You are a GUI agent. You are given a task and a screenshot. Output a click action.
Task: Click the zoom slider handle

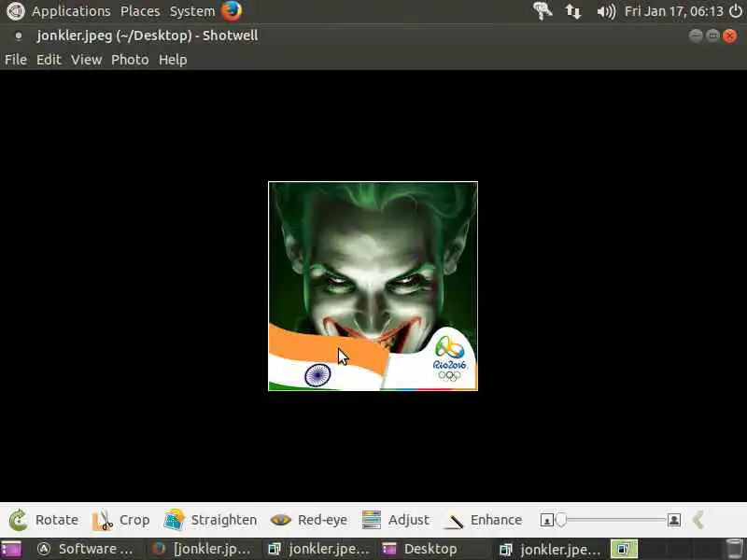[x=561, y=520]
